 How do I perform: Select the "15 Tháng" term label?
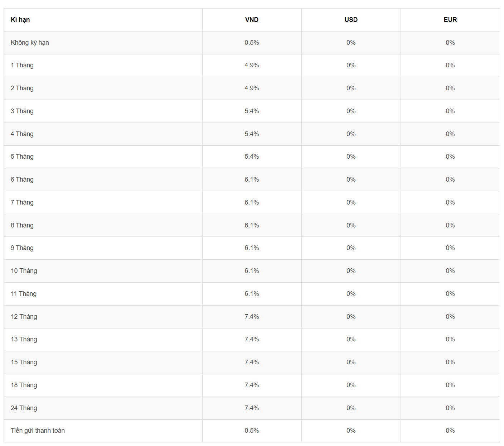click(x=24, y=362)
